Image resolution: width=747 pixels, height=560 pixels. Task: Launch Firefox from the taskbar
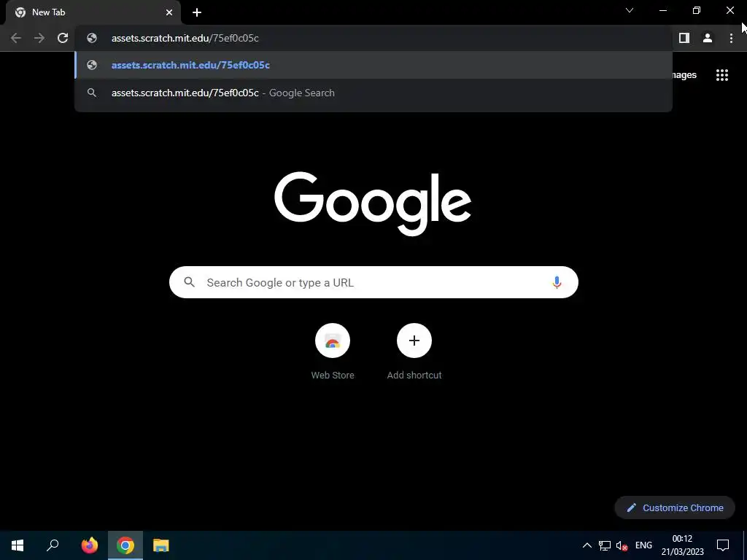coord(89,545)
